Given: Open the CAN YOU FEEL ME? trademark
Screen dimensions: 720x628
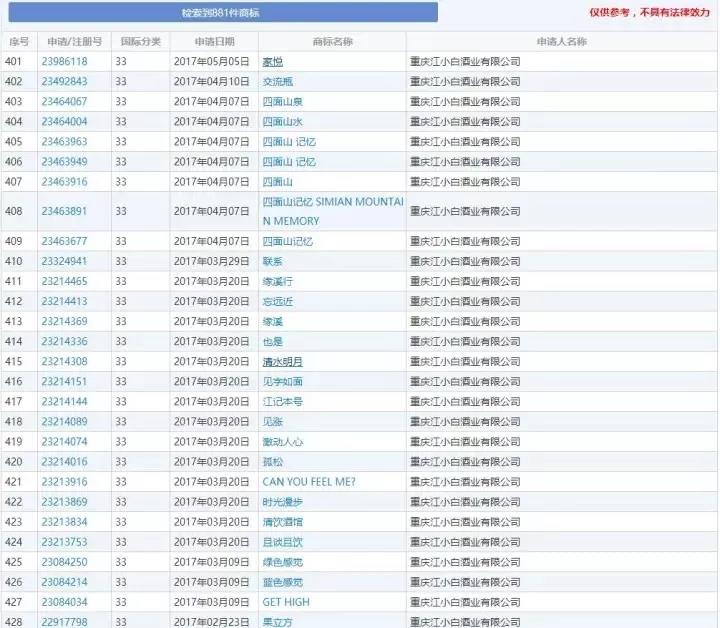Looking at the screenshot, I should point(308,482).
